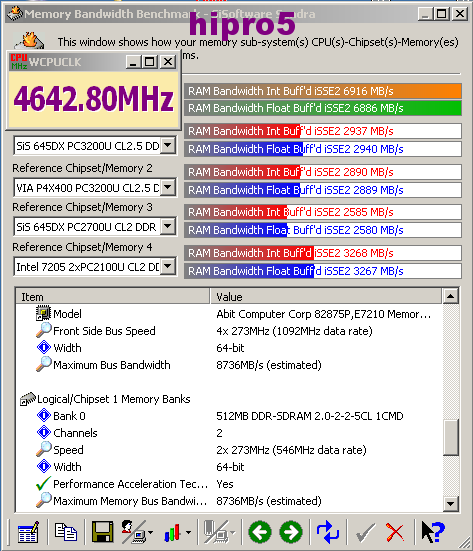The image size is (473, 551).
Task: Click the red RAM Bandwidth Int 3268 MB/s bar
Action: [323, 253]
